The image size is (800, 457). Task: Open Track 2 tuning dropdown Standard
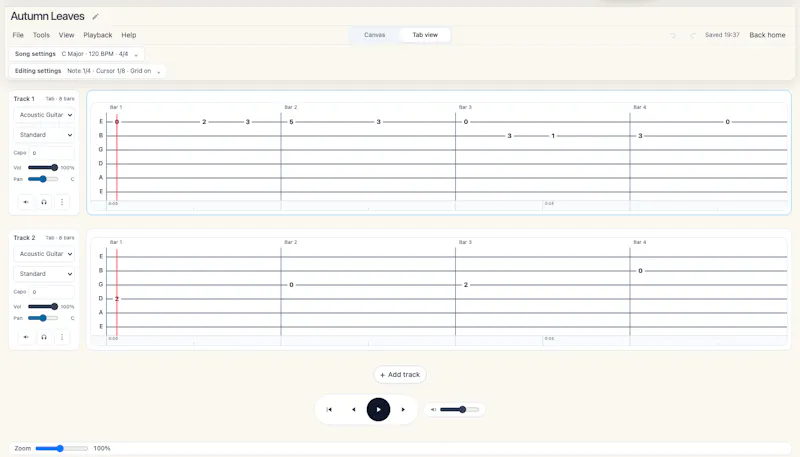click(x=44, y=274)
